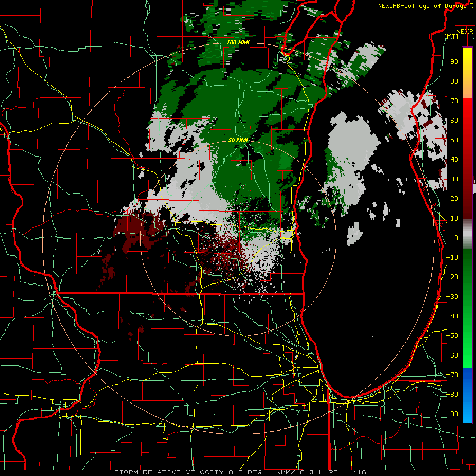Click the positive 50 scale label
This screenshot has width=476, height=476.
[x=454, y=140]
